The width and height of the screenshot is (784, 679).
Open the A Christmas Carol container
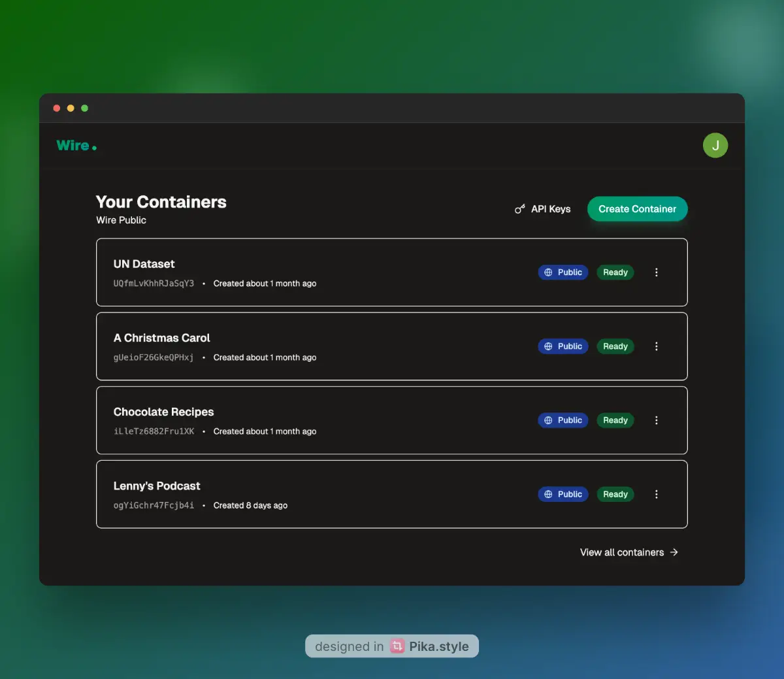click(161, 338)
